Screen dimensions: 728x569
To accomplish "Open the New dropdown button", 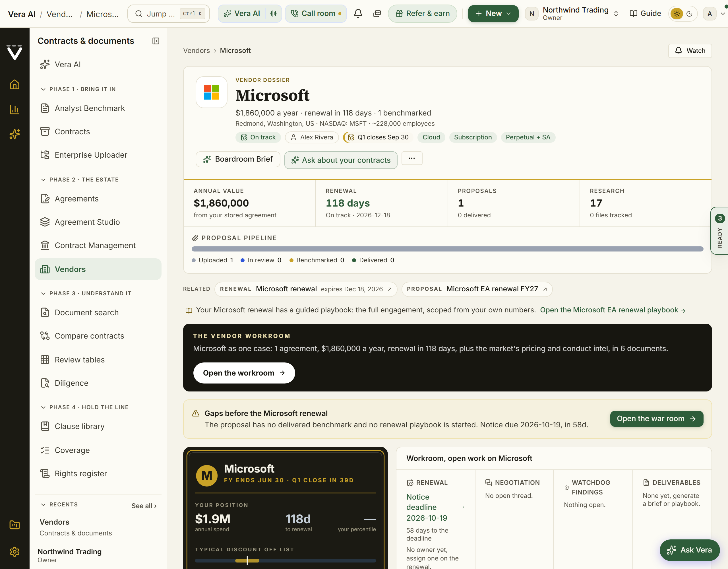I will (493, 14).
